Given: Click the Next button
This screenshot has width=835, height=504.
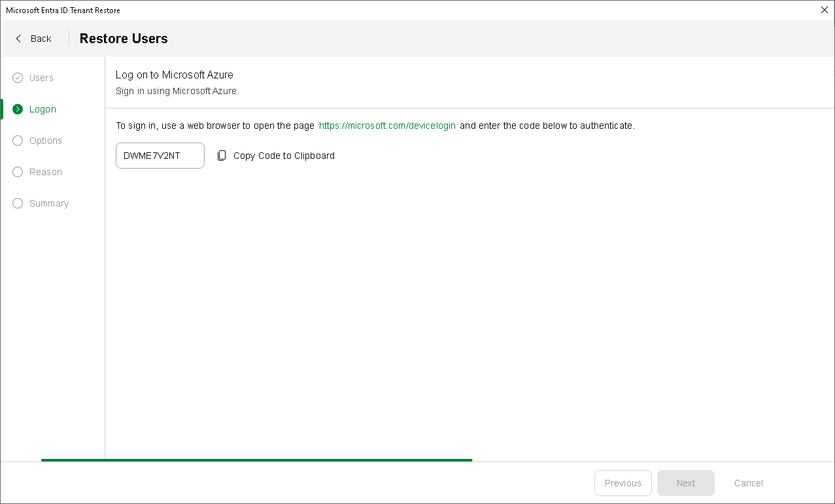Looking at the screenshot, I should pos(685,483).
